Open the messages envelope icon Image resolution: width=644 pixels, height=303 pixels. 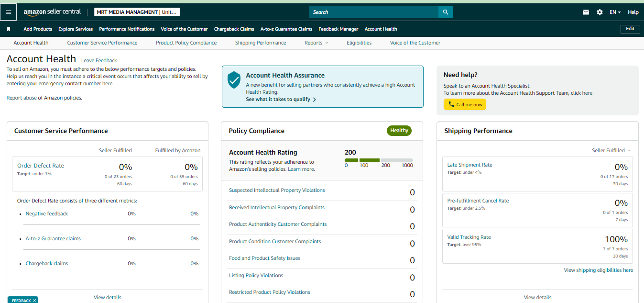[x=586, y=12]
